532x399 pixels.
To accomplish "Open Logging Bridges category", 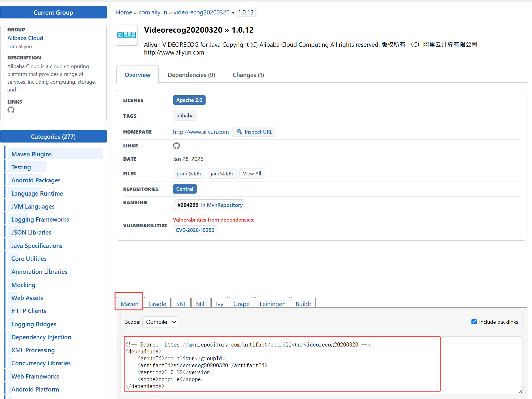I will 34,324.
